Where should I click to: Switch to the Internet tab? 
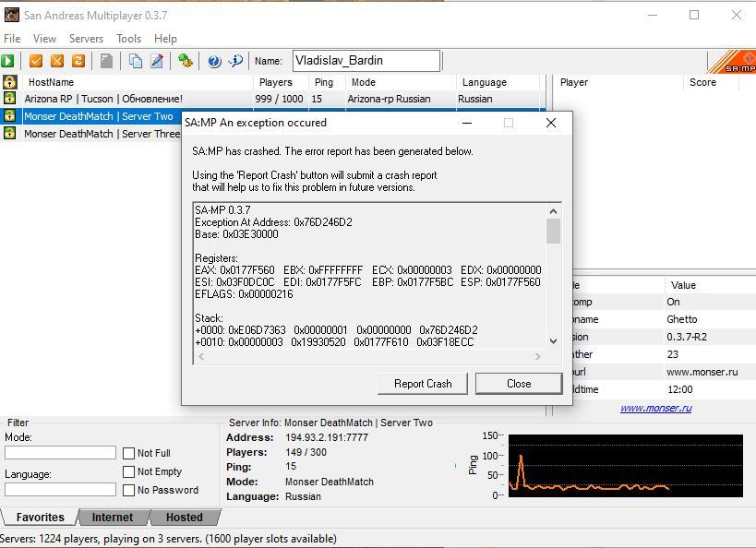(113, 518)
